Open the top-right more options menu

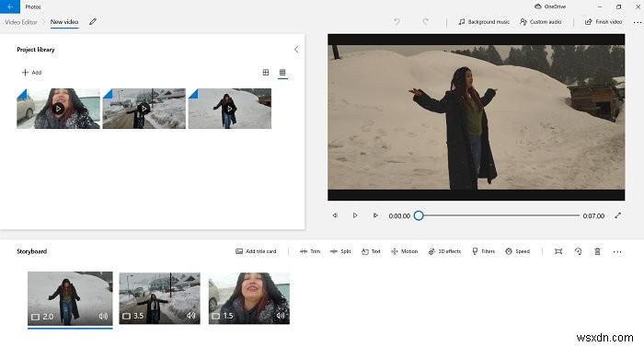point(637,22)
